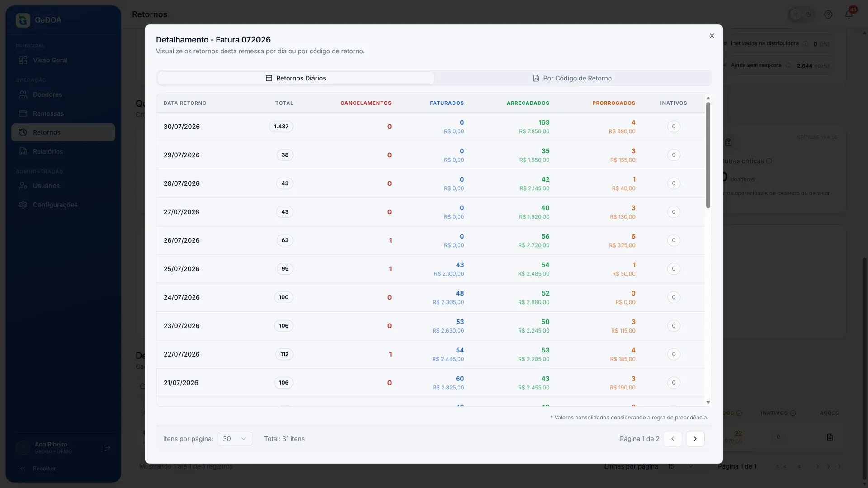
Task: Click the Relatórios sidebar icon
Action: [23, 151]
